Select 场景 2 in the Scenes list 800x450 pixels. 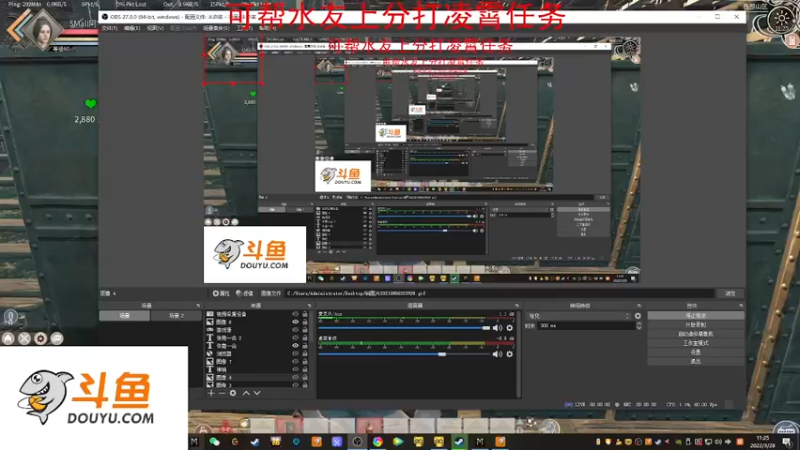(176, 316)
